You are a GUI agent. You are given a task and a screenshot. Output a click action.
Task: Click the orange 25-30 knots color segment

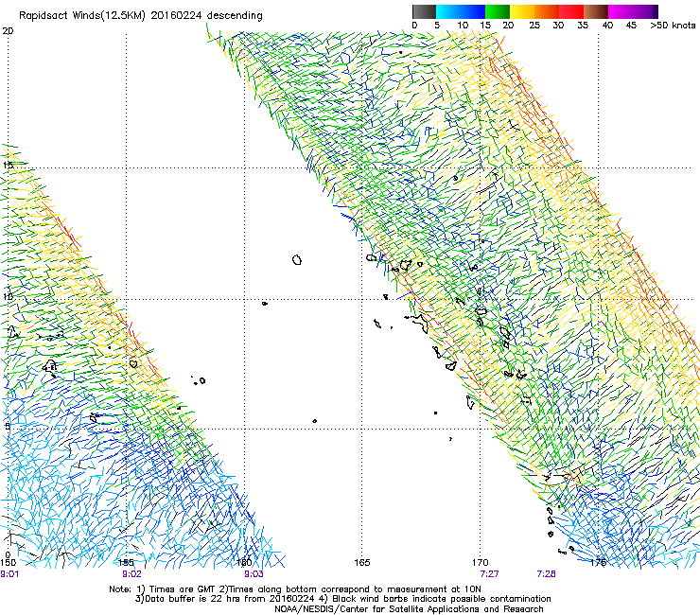tap(547, 11)
